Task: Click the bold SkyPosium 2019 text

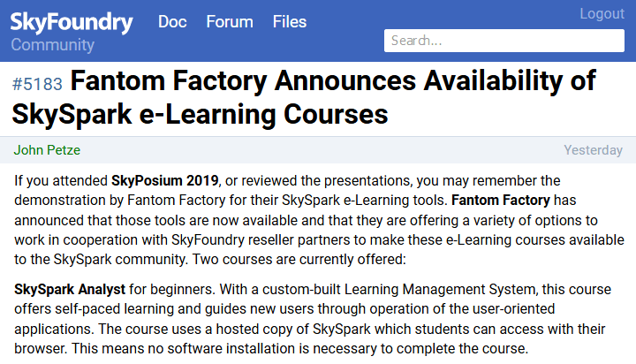Action: coord(165,181)
